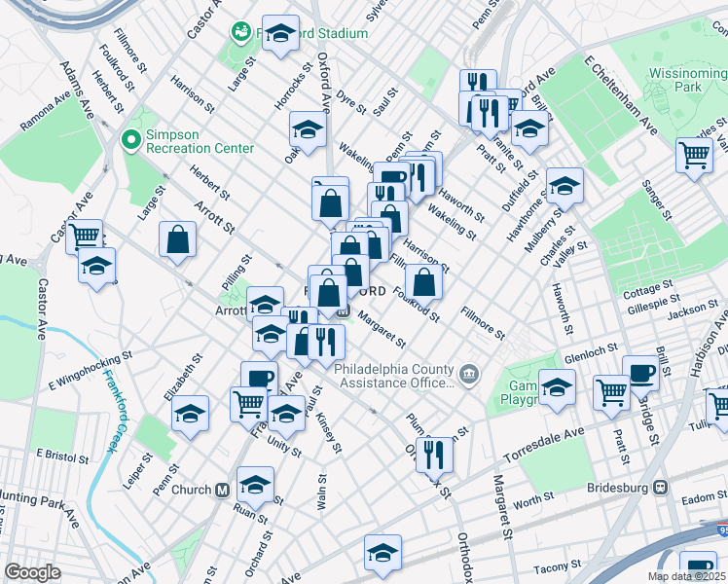728x584 pixels.
Task: Select the school marker near Mulberry St
Action: 564,187
